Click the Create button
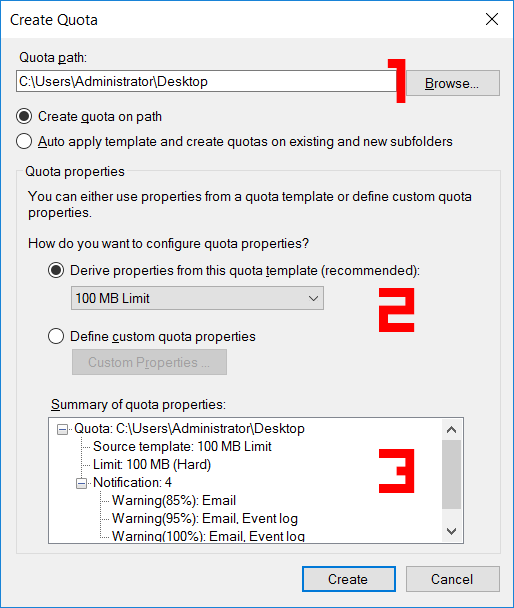This screenshot has width=514, height=608. [349, 579]
